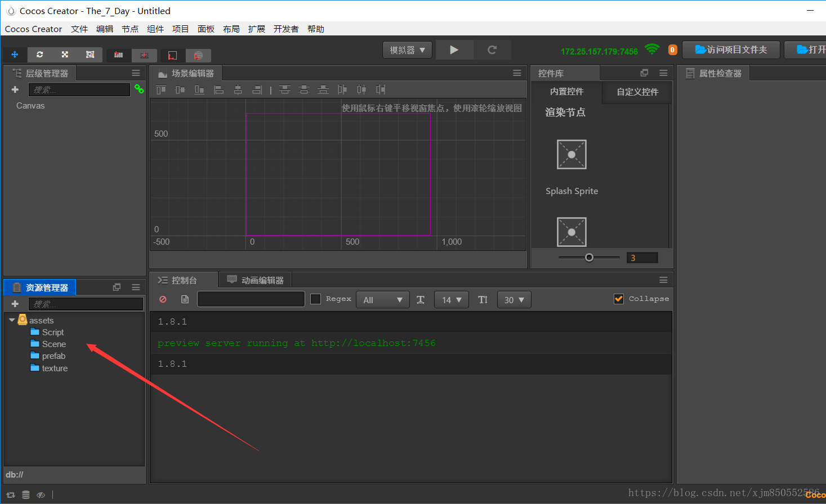Open hierarchy panel hamburger menu
Image resolution: width=826 pixels, height=504 pixels.
(x=136, y=73)
